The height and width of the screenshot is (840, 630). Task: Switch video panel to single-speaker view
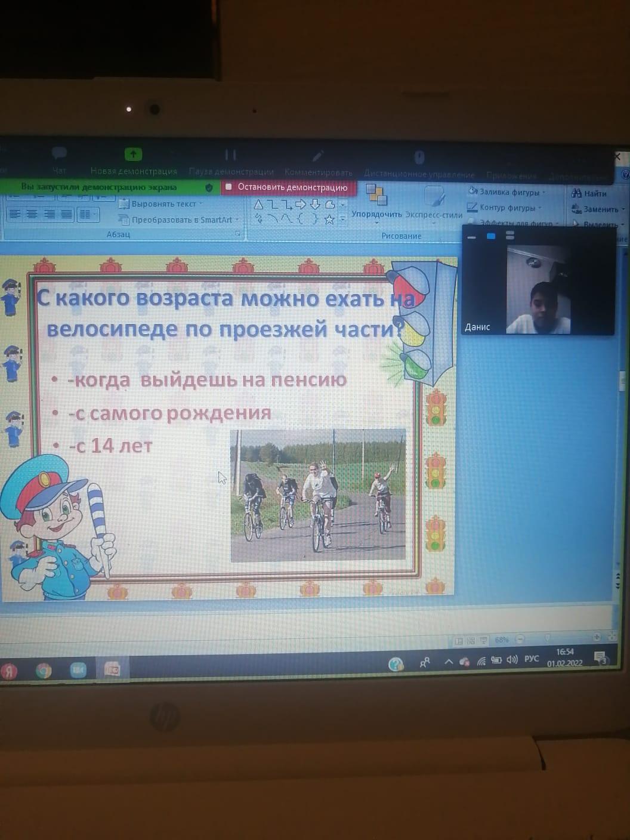click(x=491, y=236)
